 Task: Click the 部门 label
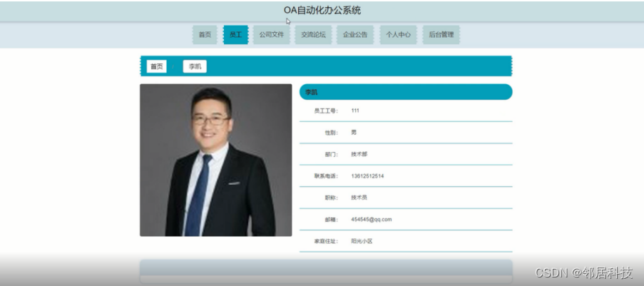pyautogui.click(x=331, y=155)
